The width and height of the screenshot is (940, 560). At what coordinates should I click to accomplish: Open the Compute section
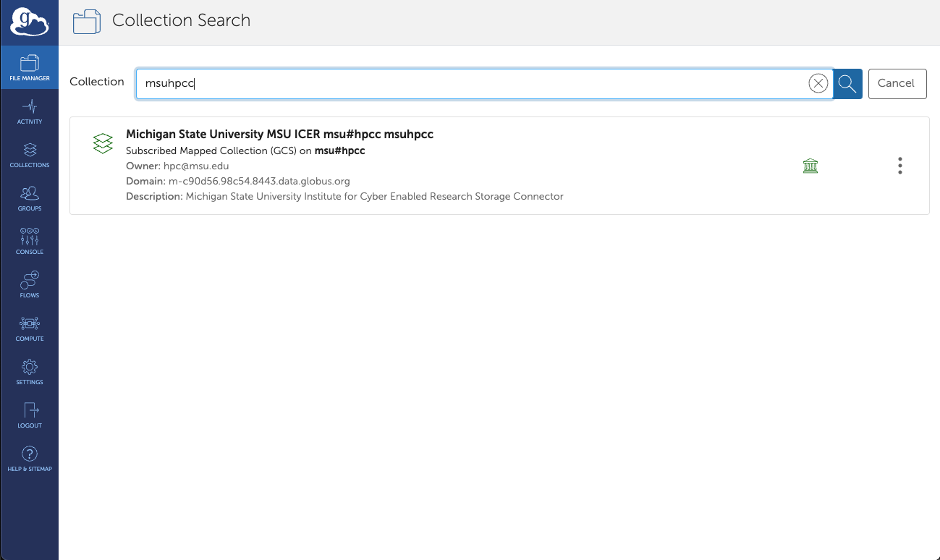pos(30,328)
